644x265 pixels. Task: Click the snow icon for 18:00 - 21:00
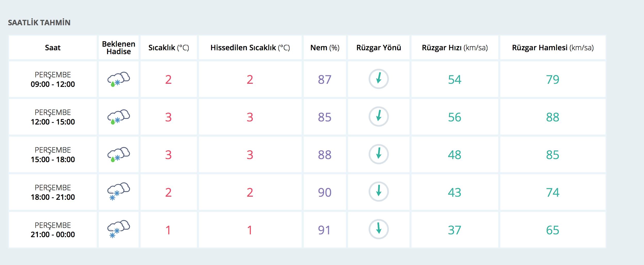point(118,192)
